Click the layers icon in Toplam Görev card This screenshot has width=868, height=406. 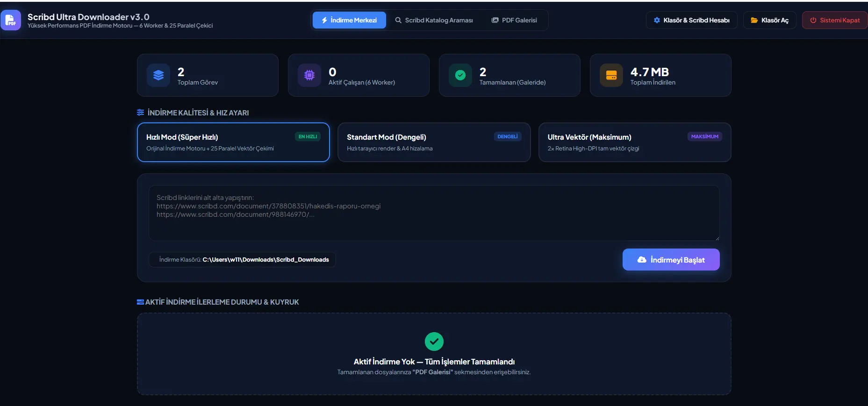click(158, 75)
